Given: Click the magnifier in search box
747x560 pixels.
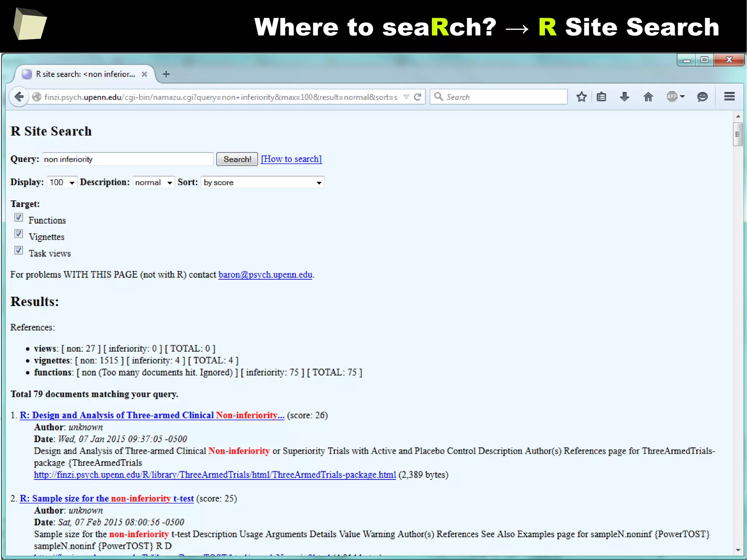Looking at the screenshot, I should (439, 97).
